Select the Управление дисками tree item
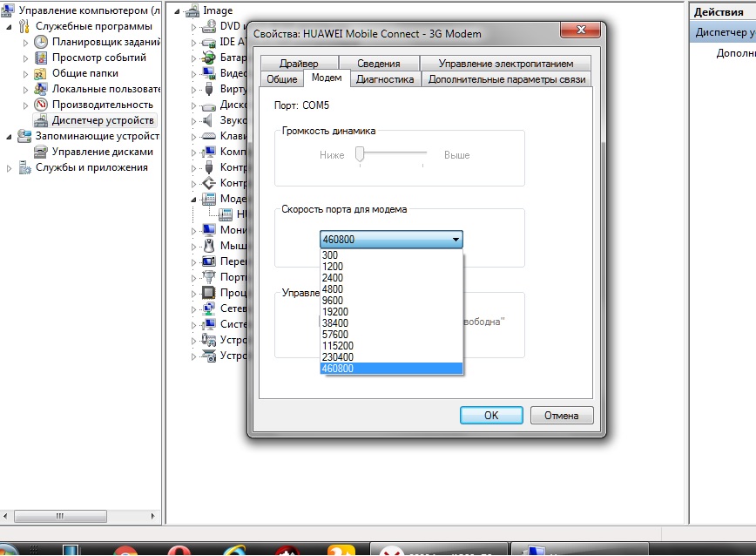The height and width of the screenshot is (556, 756). click(102, 152)
